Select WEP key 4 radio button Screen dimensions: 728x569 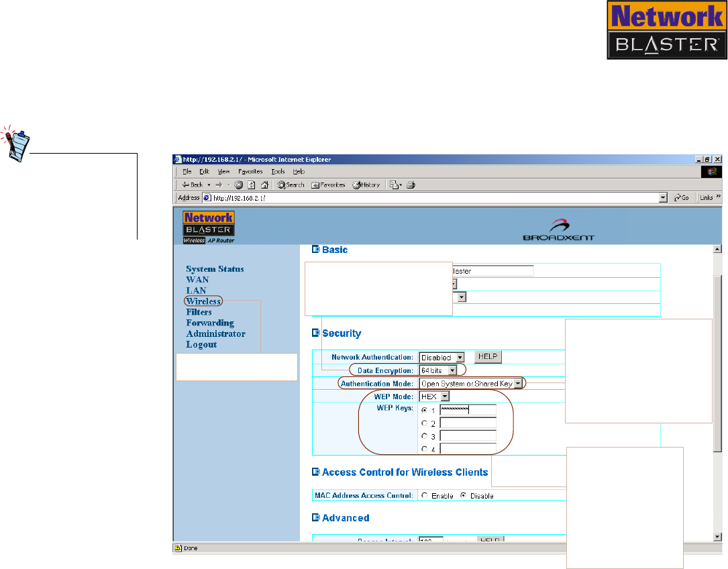tap(424, 449)
